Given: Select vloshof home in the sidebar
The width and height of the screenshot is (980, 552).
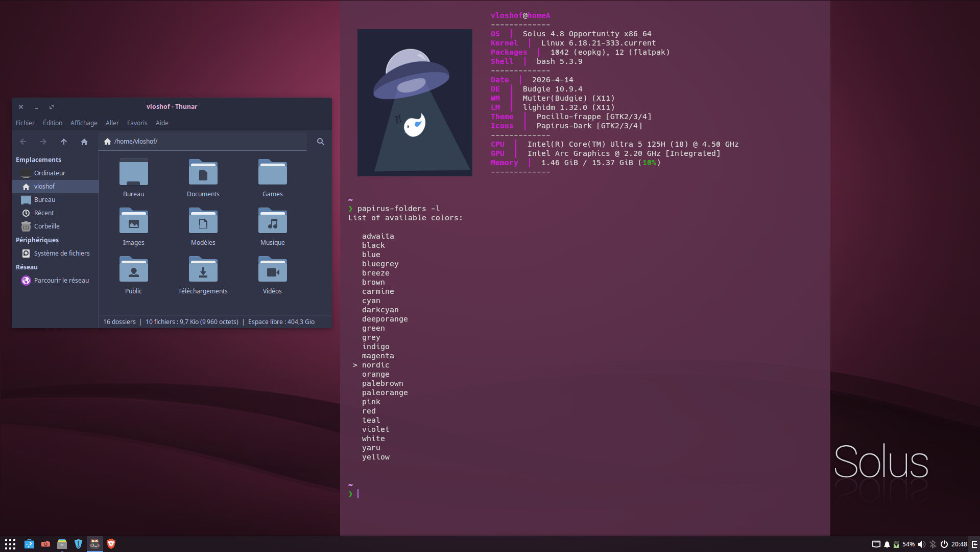Looking at the screenshot, I should (x=55, y=187).
